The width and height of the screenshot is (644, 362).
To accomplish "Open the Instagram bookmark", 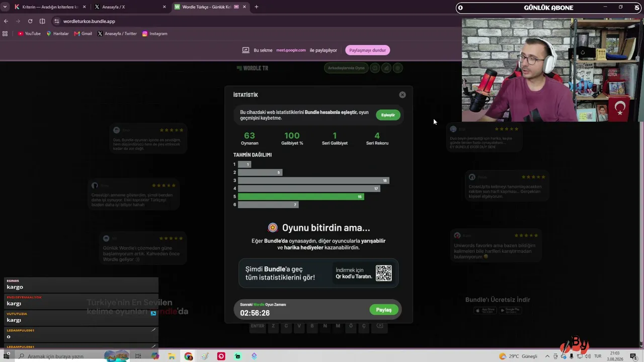I will tap(154, 34).
